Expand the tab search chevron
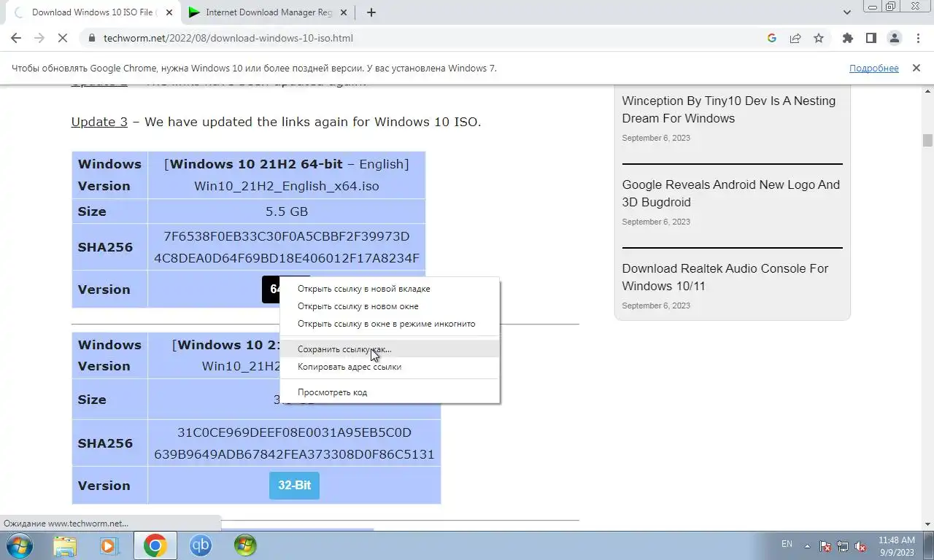The width and height of the screenshot is (934, 560). click(847, 12)
